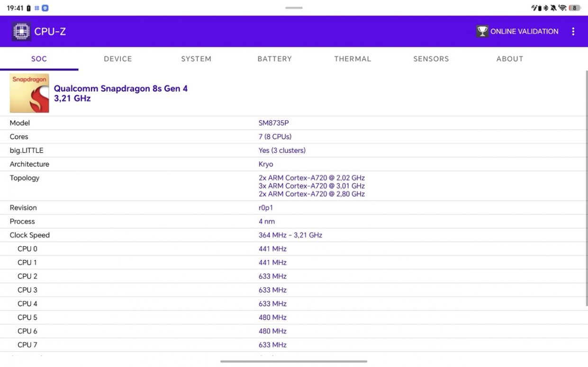Click the Clock Speed range 364 MHz - 3,21 GHz
The height and width of the screenshot is (367, 588).
tap(290, 235)
